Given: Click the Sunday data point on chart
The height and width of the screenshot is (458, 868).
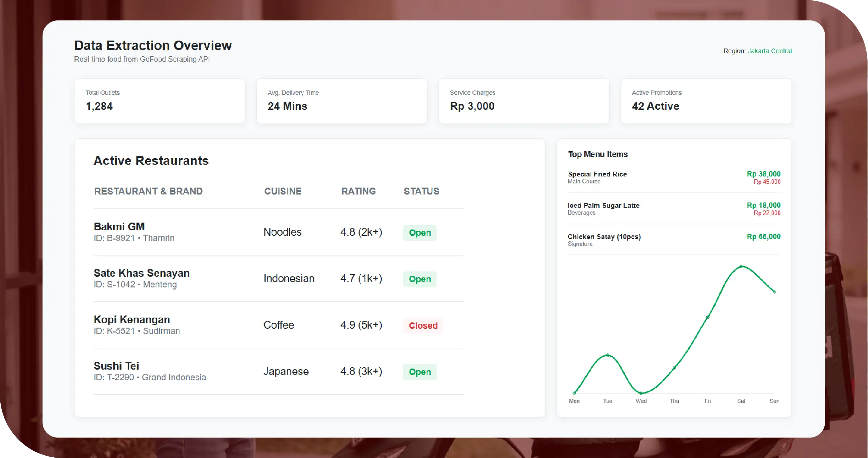Looking at the screenshot, I should click(774, 292).
